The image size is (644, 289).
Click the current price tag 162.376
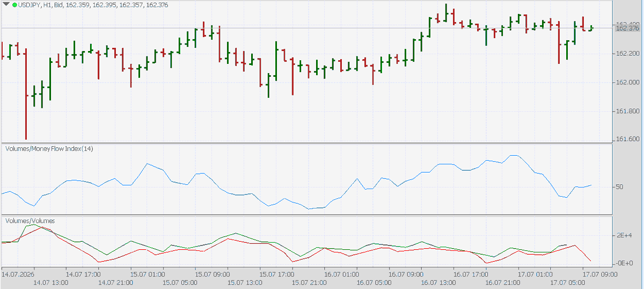pos(627,28)
